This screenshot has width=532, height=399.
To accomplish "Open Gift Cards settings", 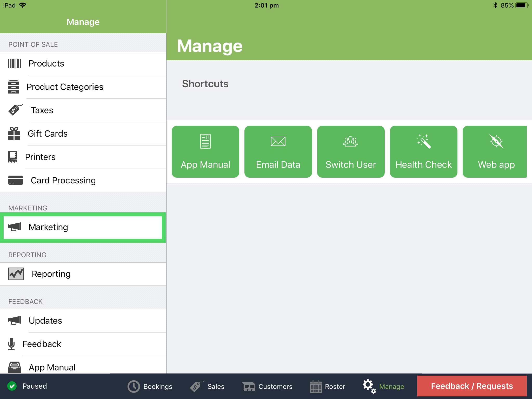I will (x=83, y=134).
